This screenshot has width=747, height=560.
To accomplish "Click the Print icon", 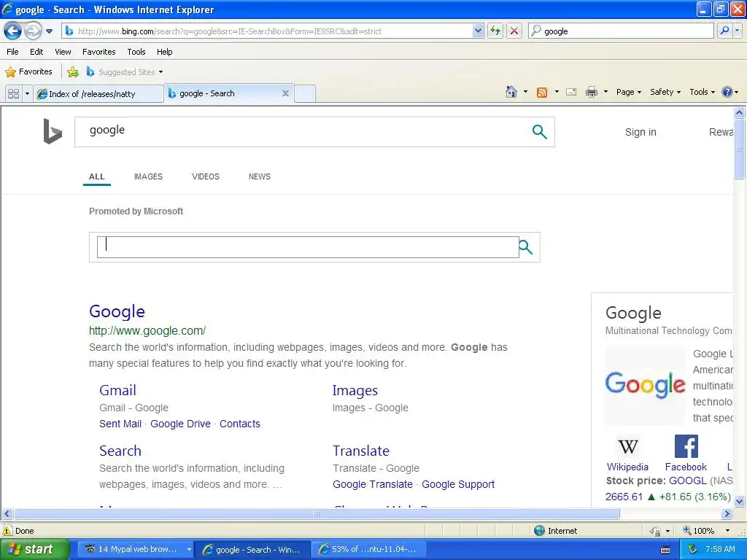I will (x=591, y=92).
